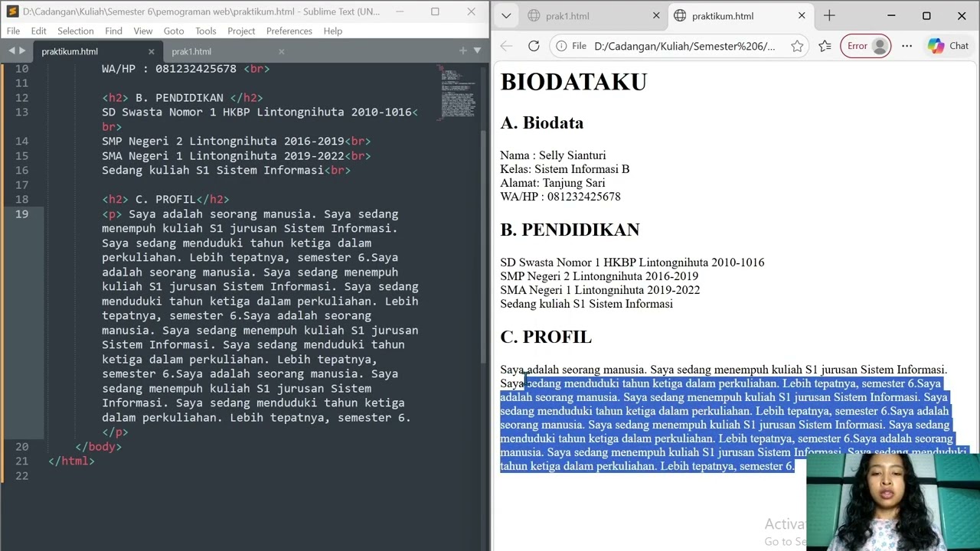Open the Project menu
This screenshot has height=551, width=980.
(241, 31)
